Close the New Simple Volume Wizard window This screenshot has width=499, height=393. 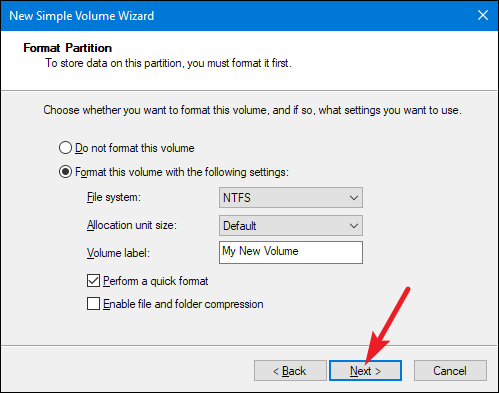(483, 15)
